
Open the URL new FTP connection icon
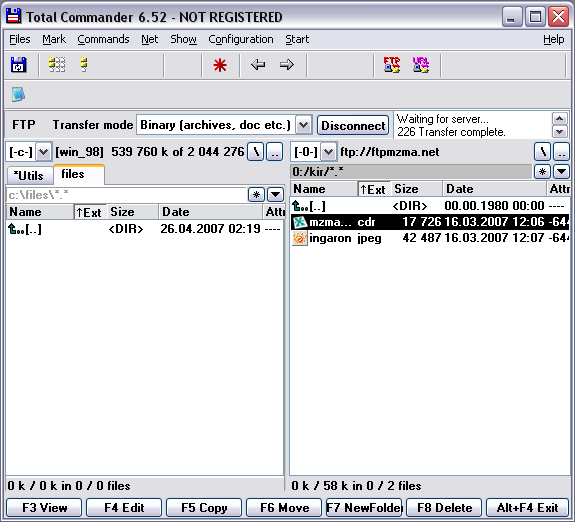pos(421,65)
